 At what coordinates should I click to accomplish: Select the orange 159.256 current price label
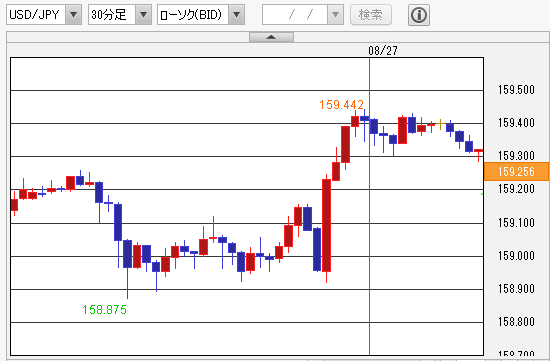[516, 172]
